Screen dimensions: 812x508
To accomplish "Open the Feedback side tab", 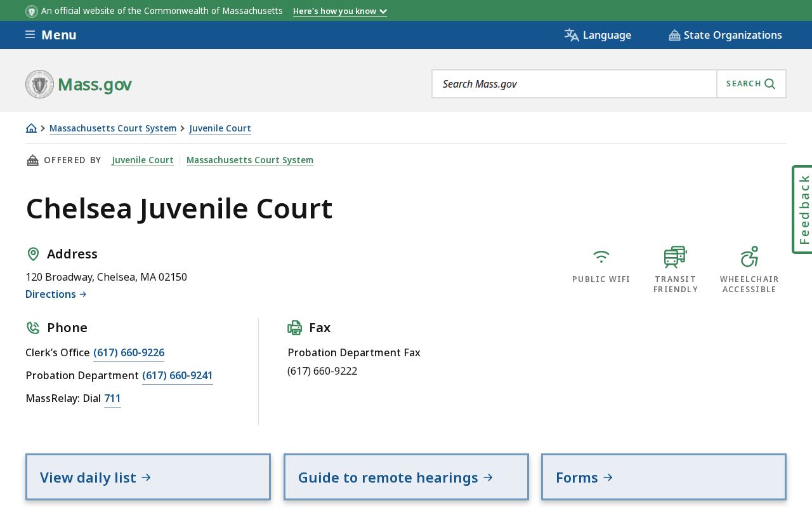I will 803,210.
